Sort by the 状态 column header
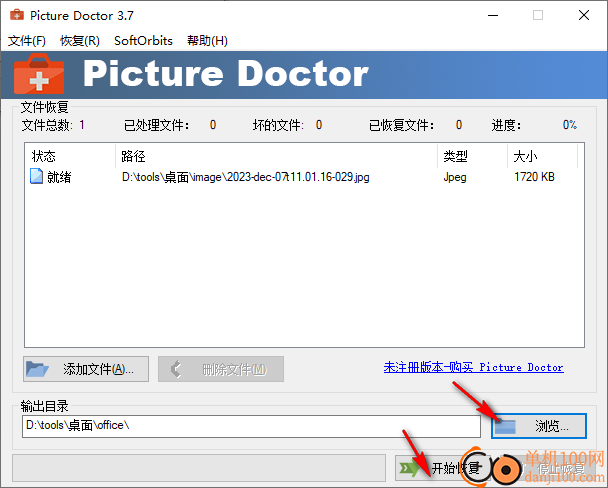The height and width of the screenshot is (488, 608). pyautogui.click(x=70, y=156)
